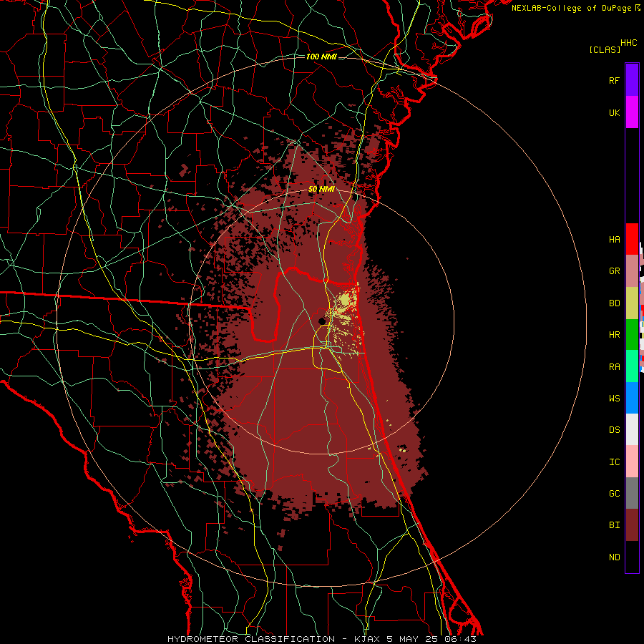Select the gray GC legend swatch
Screen dimensions: 644x644
(632, 493)
